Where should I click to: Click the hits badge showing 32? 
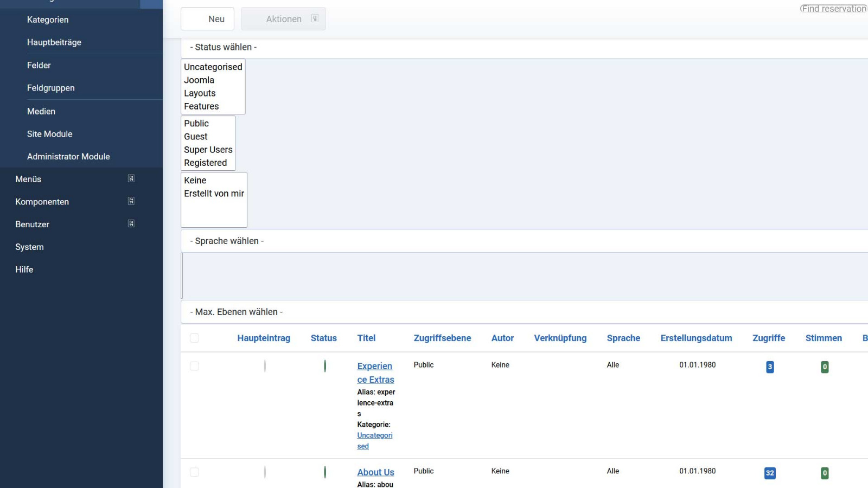pyautogui.click(x=769, y=473)
